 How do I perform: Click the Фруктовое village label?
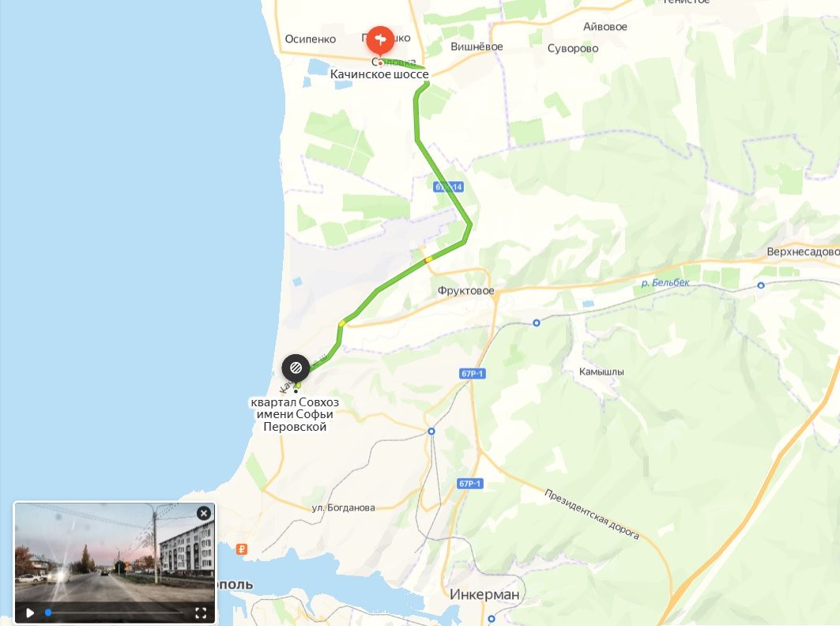click(x=465, y=291)
